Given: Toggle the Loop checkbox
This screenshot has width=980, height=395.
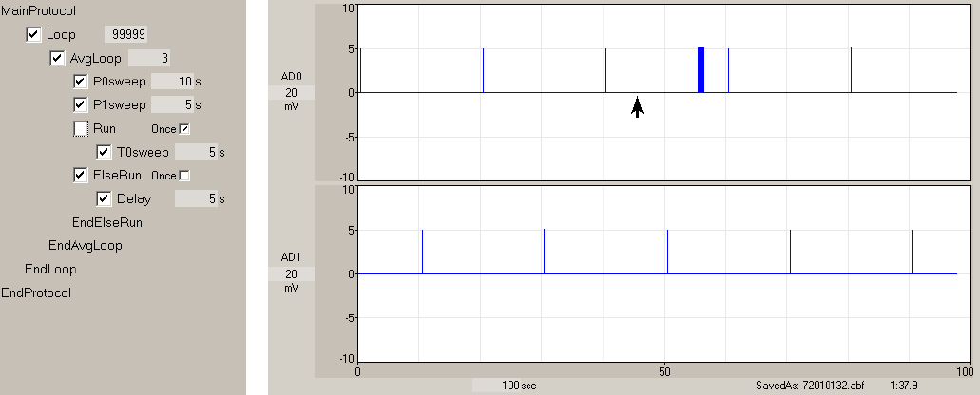Looking at the screenshot, I should tap(34, 35).
